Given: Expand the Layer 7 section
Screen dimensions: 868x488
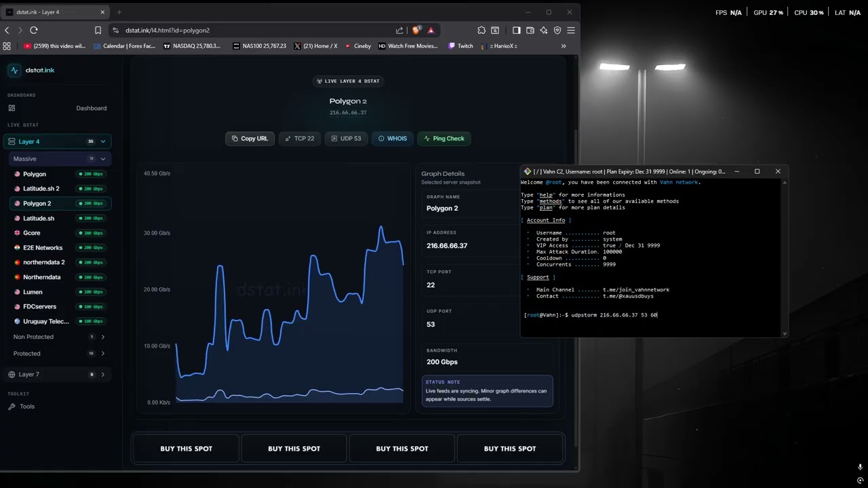Looking at the screenshot, I should [57, 374].
